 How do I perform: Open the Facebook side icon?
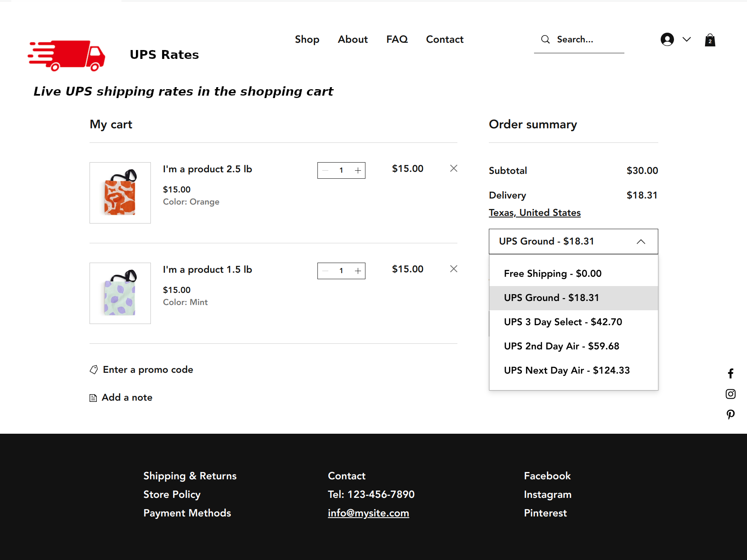pos(730,374)
